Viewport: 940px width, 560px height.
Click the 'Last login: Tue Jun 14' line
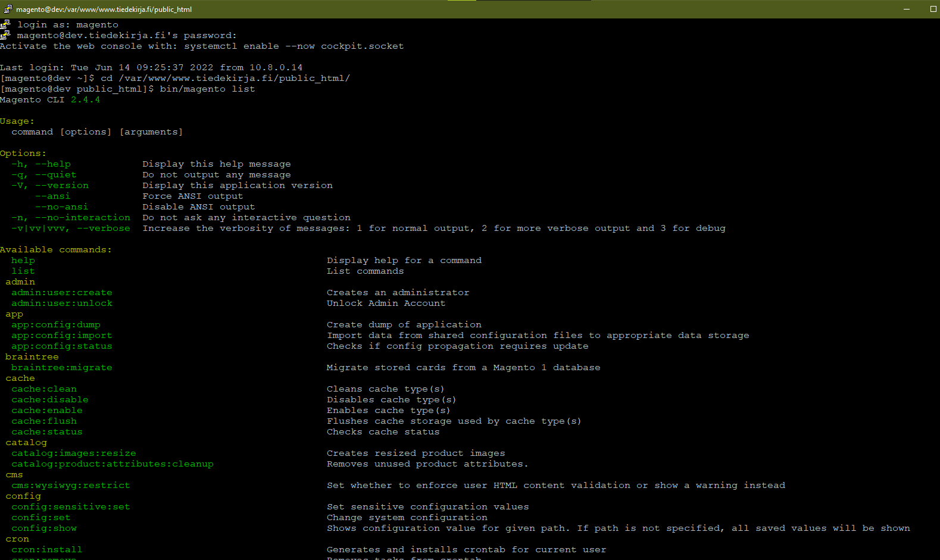pos(151,68)
